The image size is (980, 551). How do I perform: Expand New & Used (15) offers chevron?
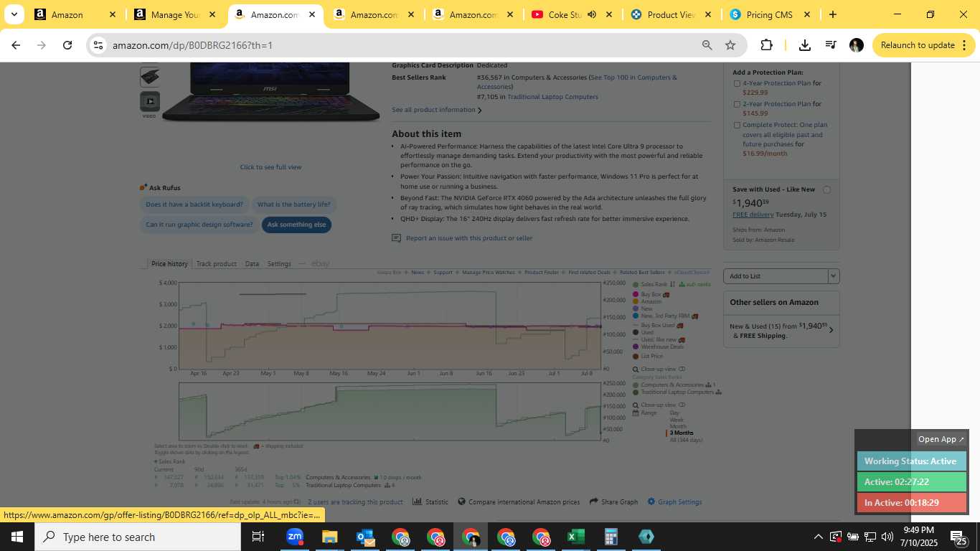[x=831, y=330]
